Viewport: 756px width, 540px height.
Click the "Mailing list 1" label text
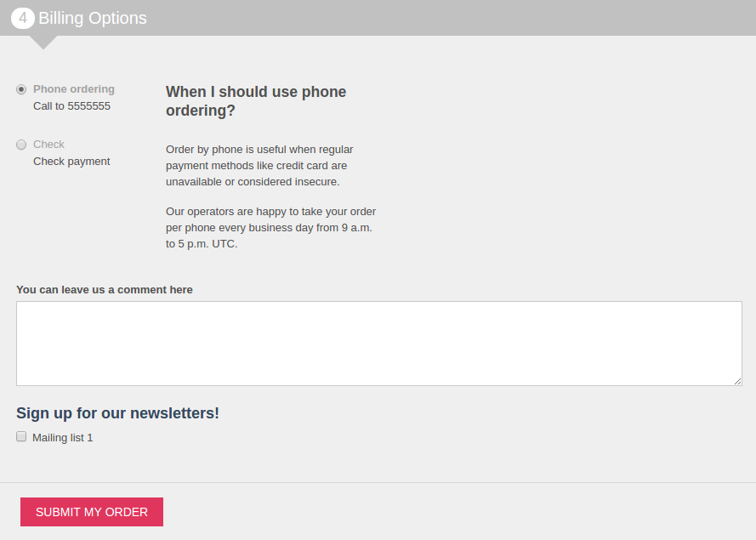63,438
